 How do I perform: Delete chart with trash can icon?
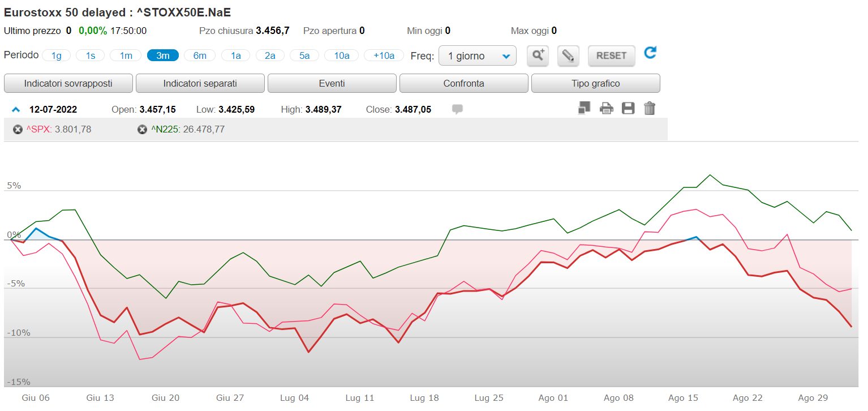click(x=650, y=108)
